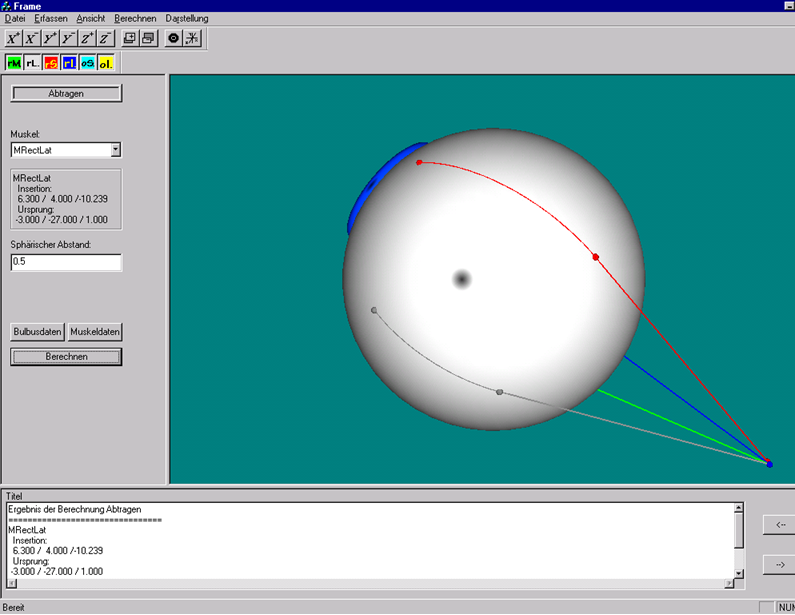Click the Abtragen button
Viewport: 795px width, 615px height.
tap(66, 93)
